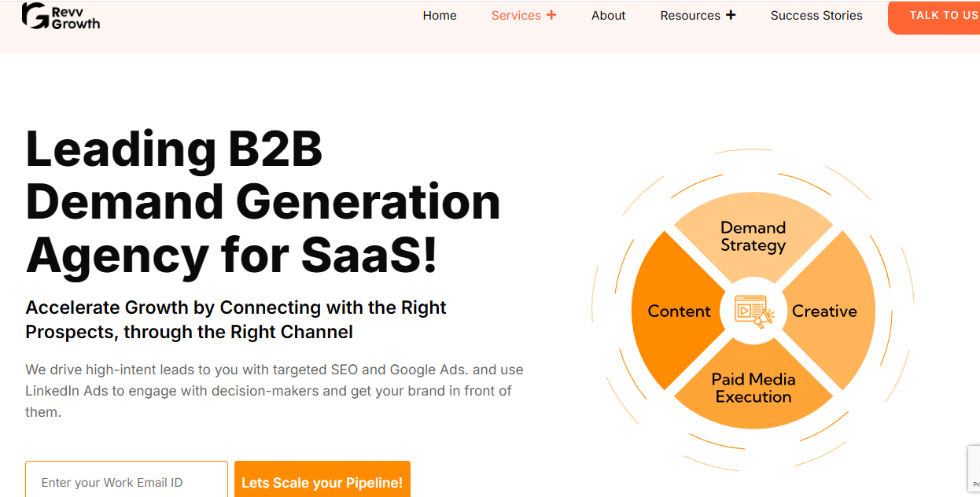Open the Services dropdown menu
This screenshot has width=980, height=497.
tap(516, 16)
